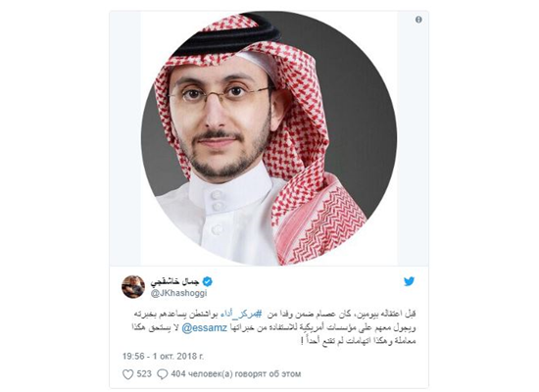Image resolution: width=539 pixels, height=392 pixels.
Task: Click the man's glasses in the tweet photo
Action: coord(220,93)
